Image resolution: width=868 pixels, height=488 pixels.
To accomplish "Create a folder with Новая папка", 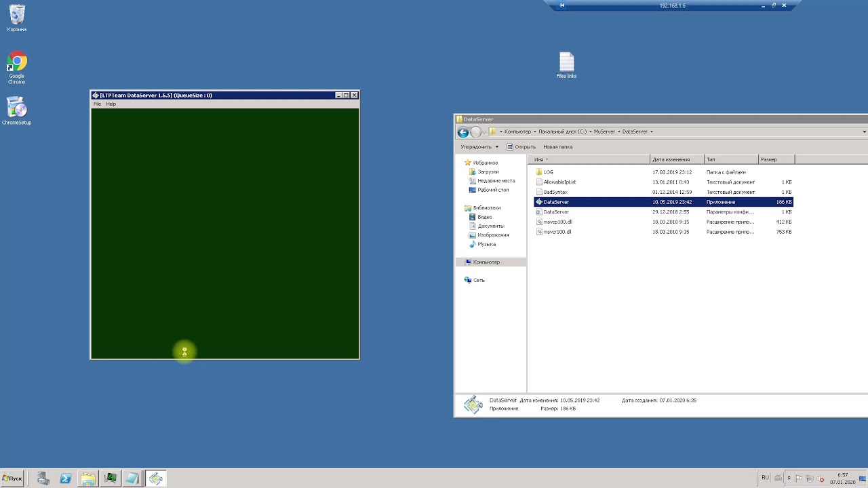I will tap(558, 147).
